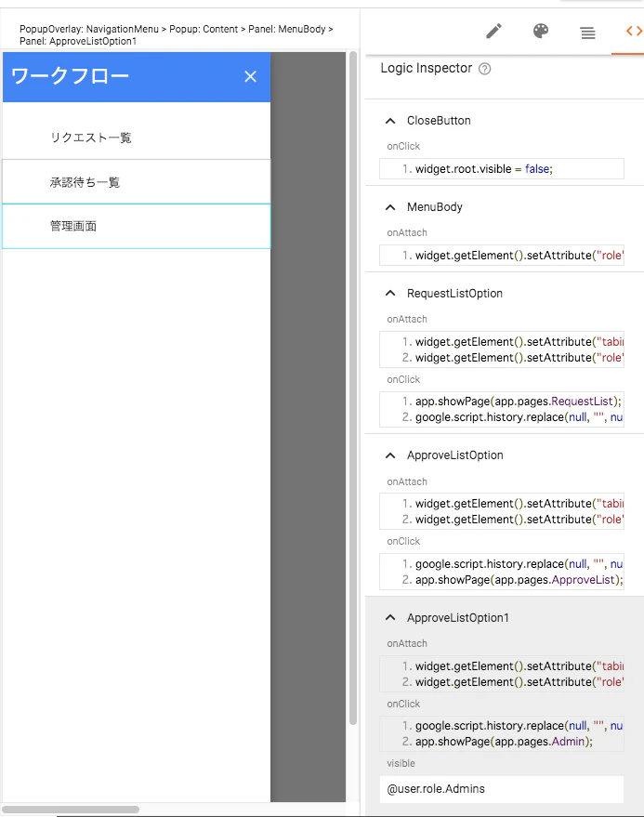Viewport: 644px width, 817px height.
Task: Open the palette Style Editor tab
Action: pos(541,32)
